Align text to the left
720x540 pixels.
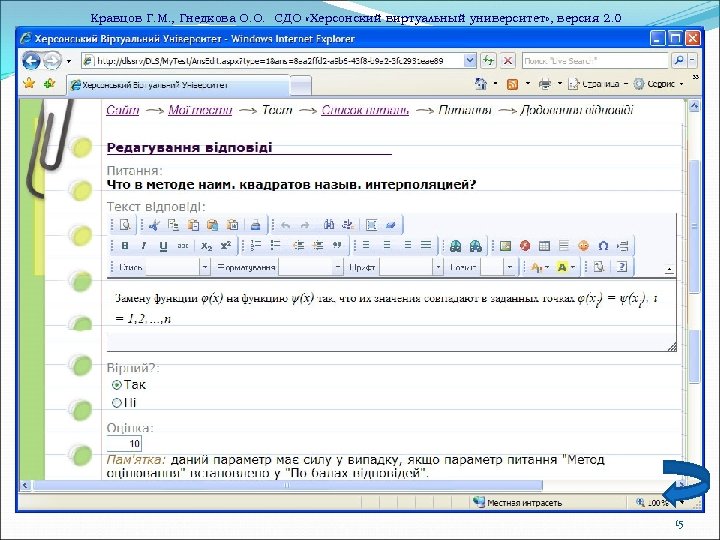[366, 246]
